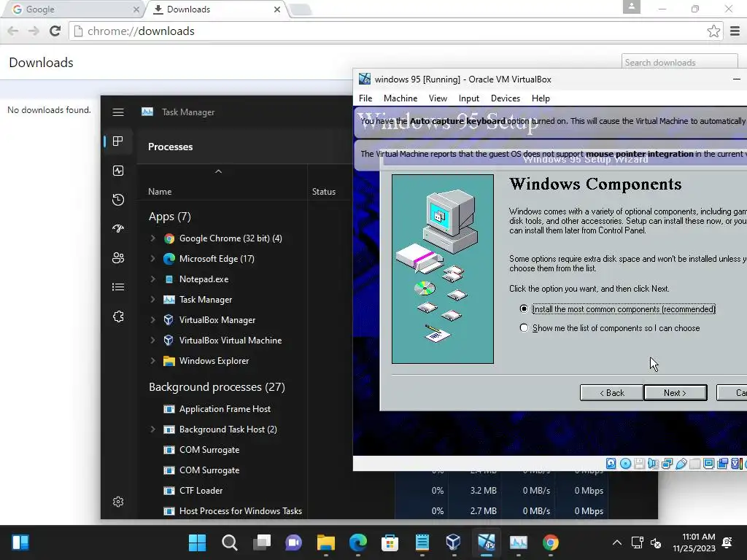The image size is (747, 560).
Task: Click the Chrome profile icon in title bar
Action: point(631,7)
